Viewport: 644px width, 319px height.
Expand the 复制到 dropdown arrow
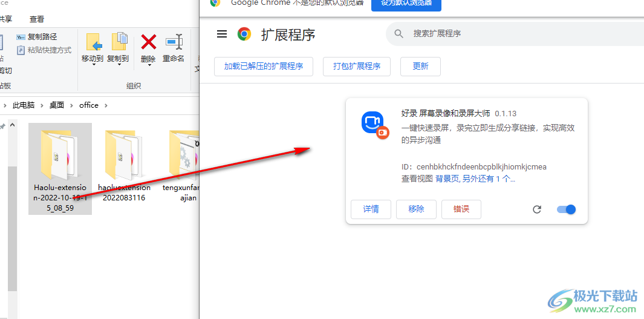[x=119, y=65]
